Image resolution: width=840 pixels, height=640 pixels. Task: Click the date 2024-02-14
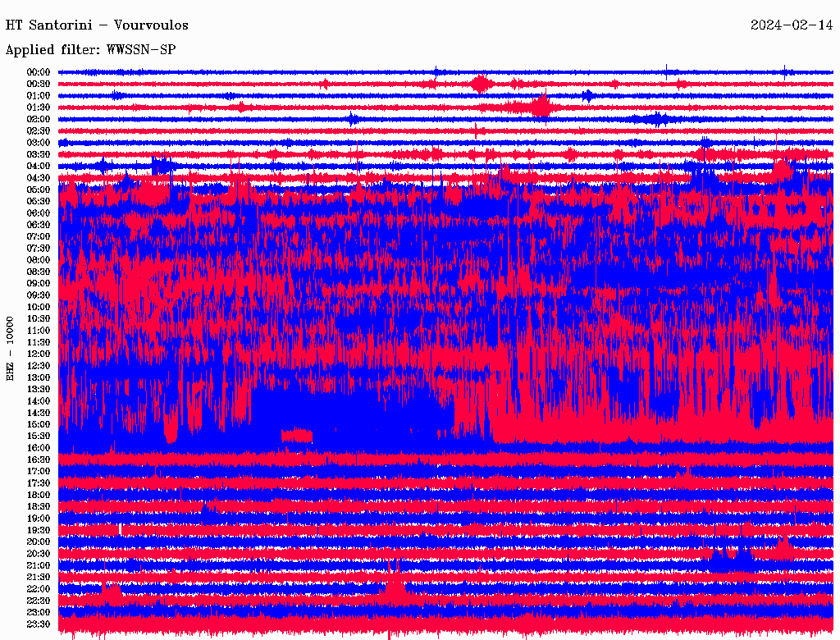tap(792, 25)
